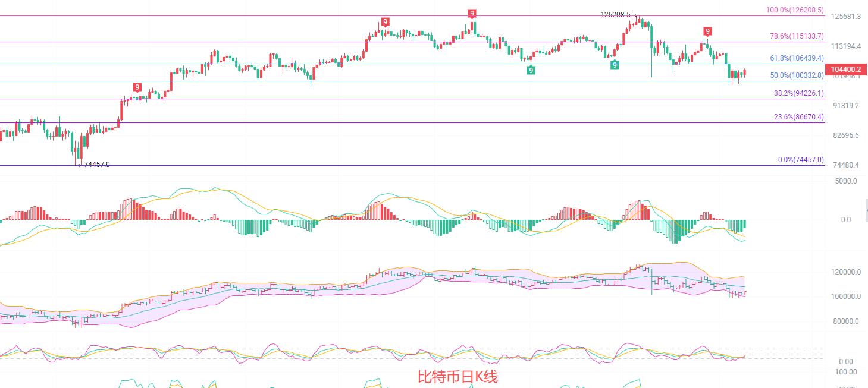Click the 74457.0 low price annotation
Image resolution: width=868 pixels, height=388 pixels.
[x=96, y=165]
